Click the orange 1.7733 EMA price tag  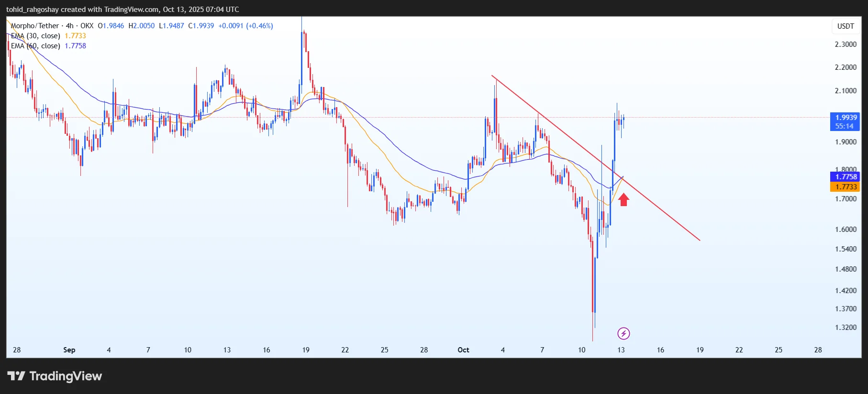point(846,187)
